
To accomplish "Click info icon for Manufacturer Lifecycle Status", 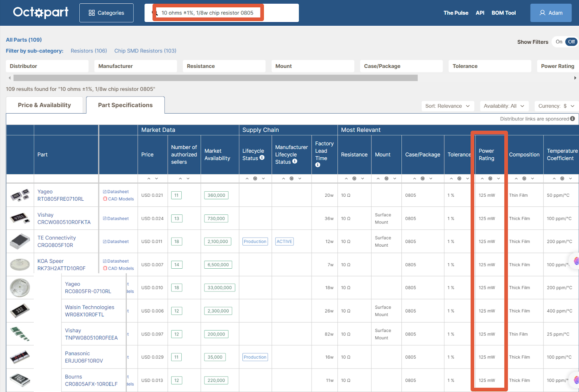I will click(295, 161).
